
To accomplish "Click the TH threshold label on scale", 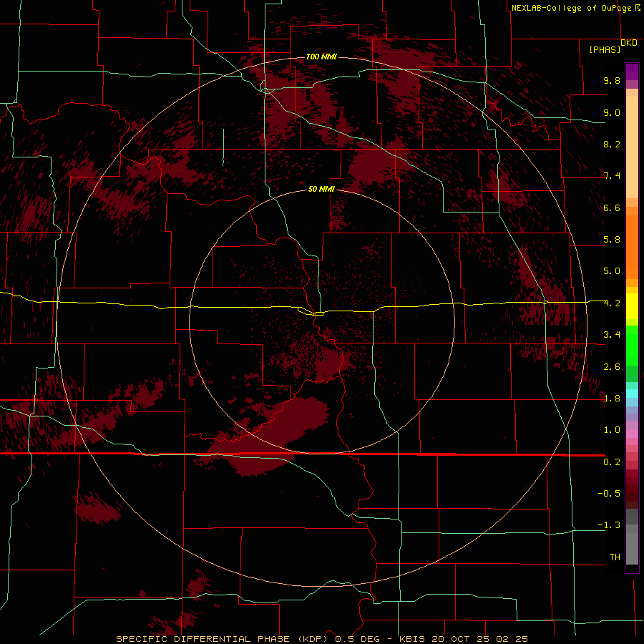I will 615,557.
